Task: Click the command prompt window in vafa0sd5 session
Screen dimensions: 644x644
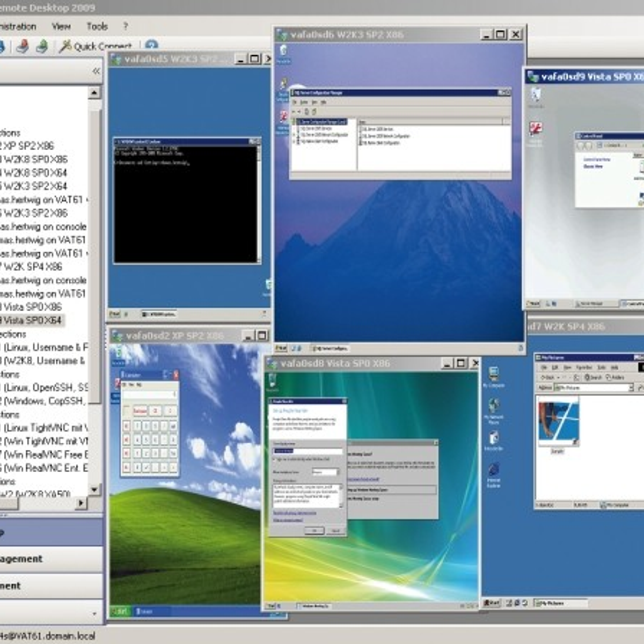Action: tap(187, 200)
